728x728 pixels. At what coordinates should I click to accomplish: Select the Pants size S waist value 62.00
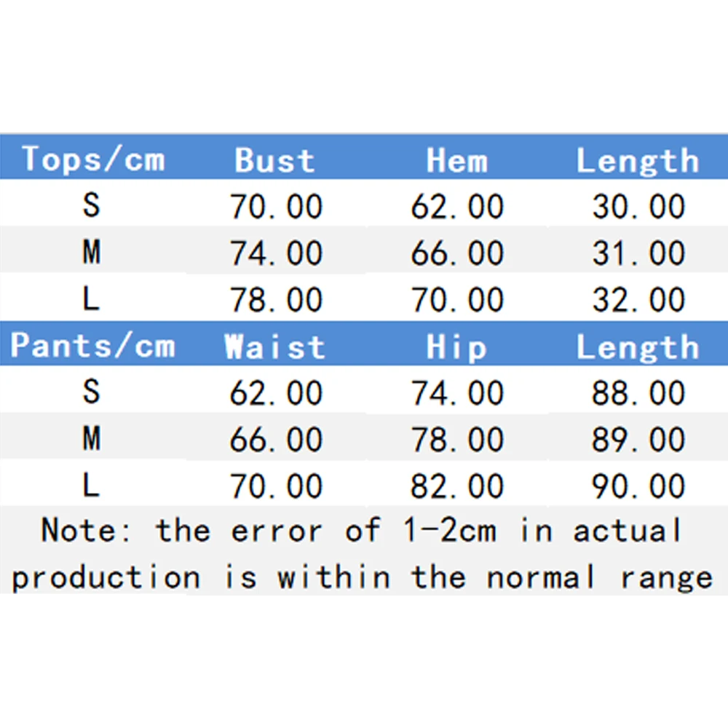point(276,393)
